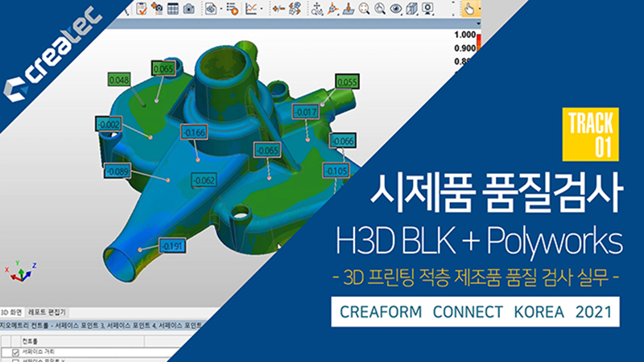Open the table grid icon in toolbar
Image resolution: width=644 pixels, height=362 pixels.
click(x=173, y=9)
